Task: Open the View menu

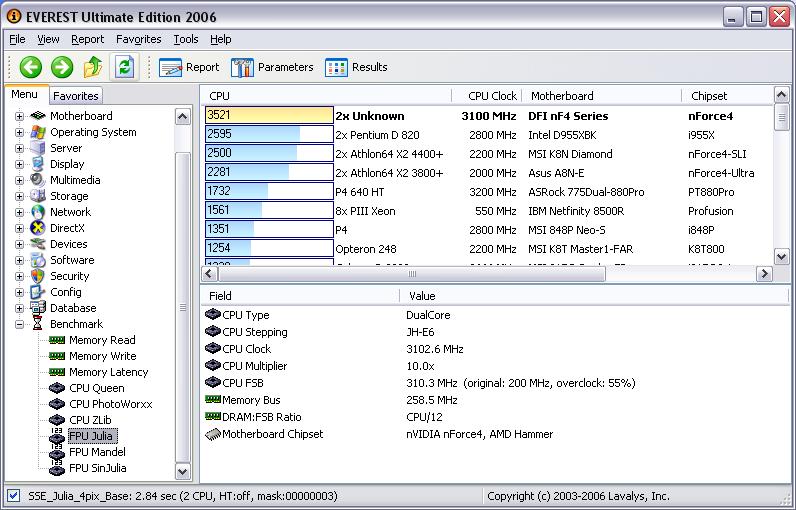Action: (48, 39)
